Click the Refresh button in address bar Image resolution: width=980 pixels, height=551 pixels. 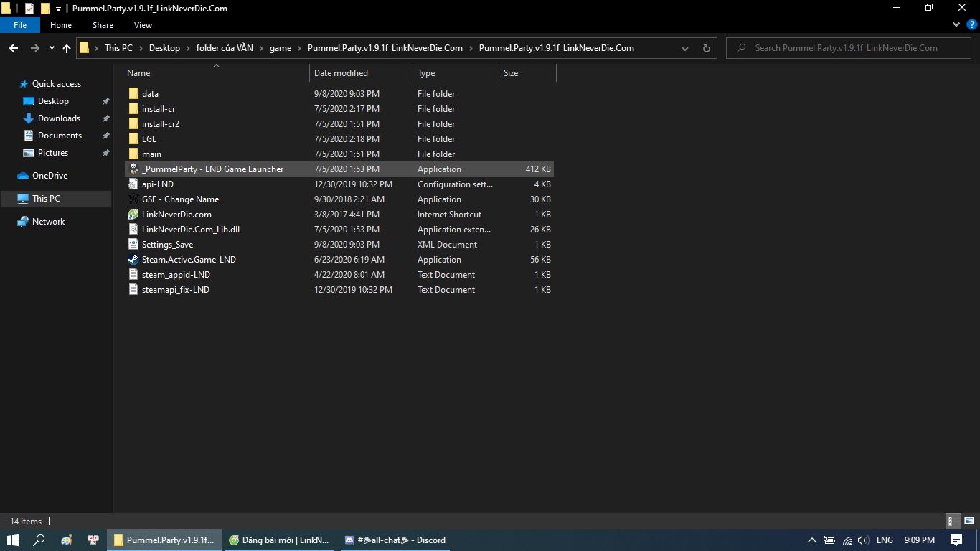[x=706, y=48]
